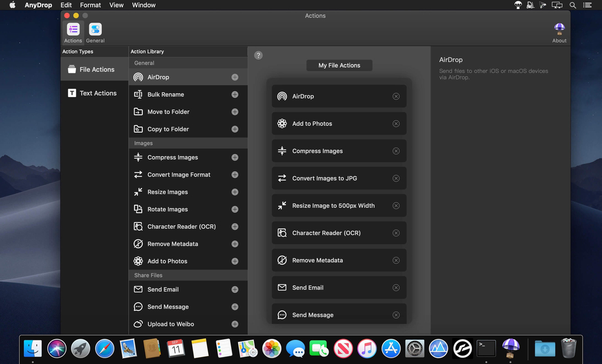Launch Safari from the dock
The image size is (602, 364).
coord(105,349)
